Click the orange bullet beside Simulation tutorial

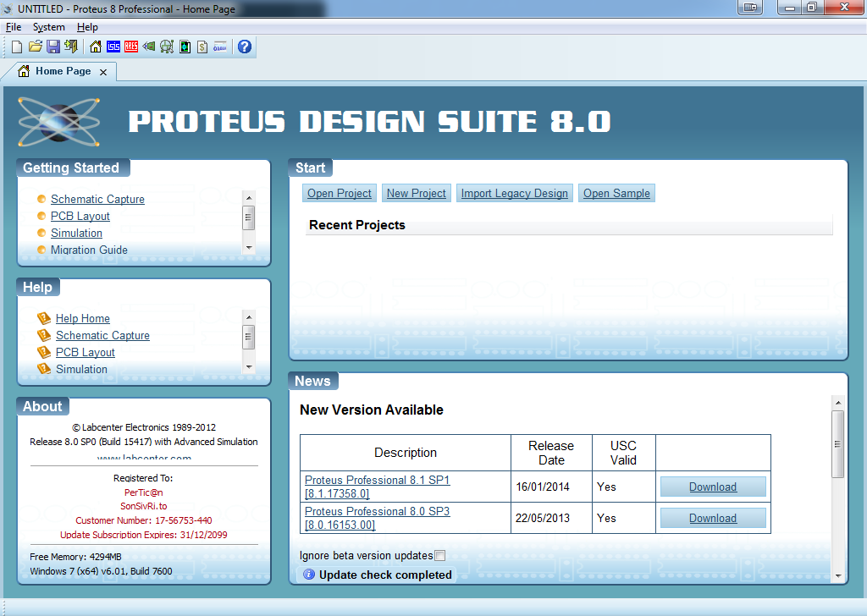[x=41, y=234]
